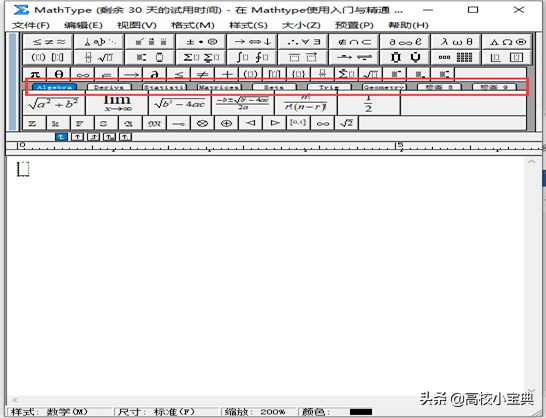The width and height of the screenshot is (546, 418).
Task: Insert the circled plus ⊕ symbol
Action: 227,123
